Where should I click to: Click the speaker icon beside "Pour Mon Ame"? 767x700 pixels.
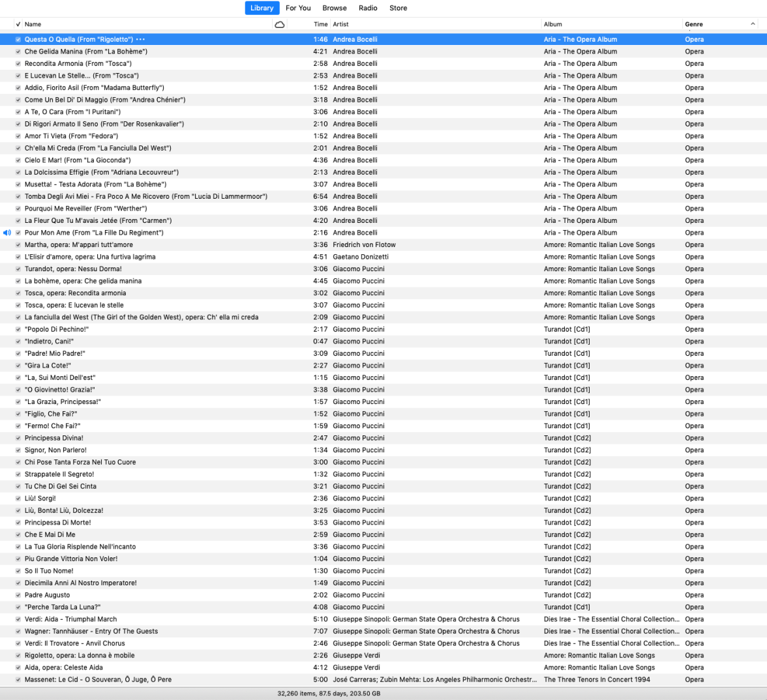coord(6,233)
